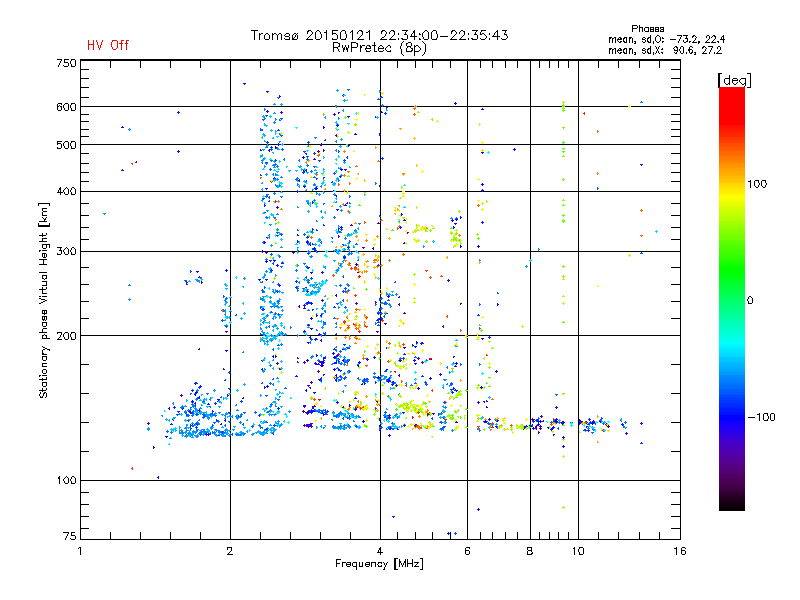Click the plot title 'Tromsø 20150121 22:34:00-22:35:43'
800x600 pixels.
379,35
